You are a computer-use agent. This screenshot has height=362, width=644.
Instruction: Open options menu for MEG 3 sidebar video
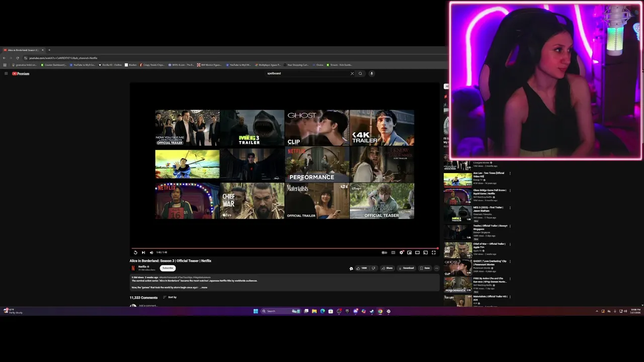click(510, 208)
